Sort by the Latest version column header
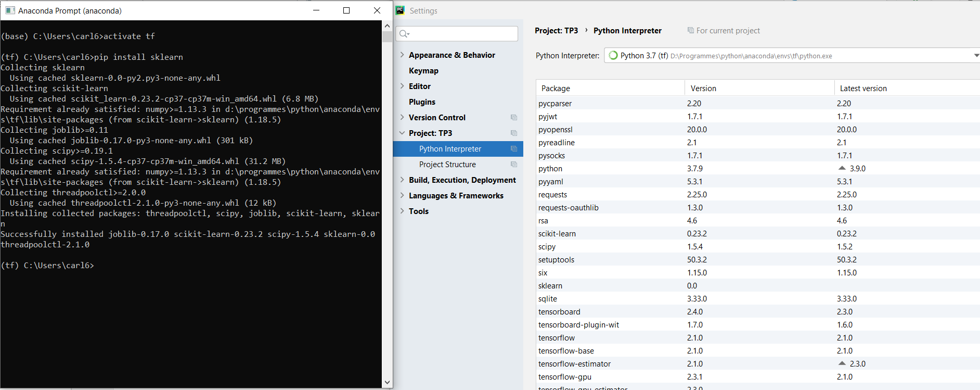 (907, 88)
